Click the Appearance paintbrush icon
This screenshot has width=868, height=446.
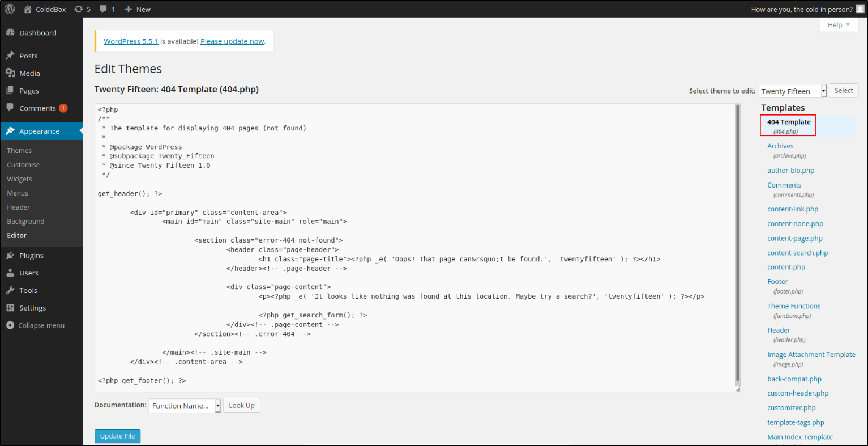(10, 131)
